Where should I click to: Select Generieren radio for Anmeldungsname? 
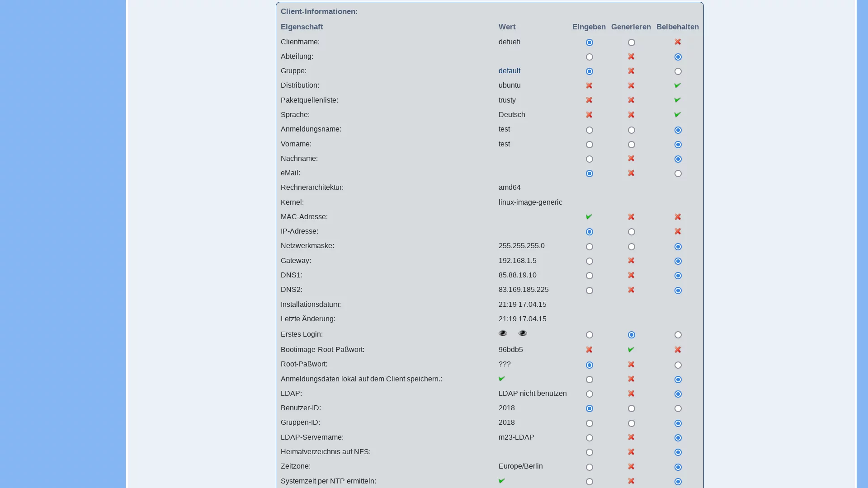point(631,130)
